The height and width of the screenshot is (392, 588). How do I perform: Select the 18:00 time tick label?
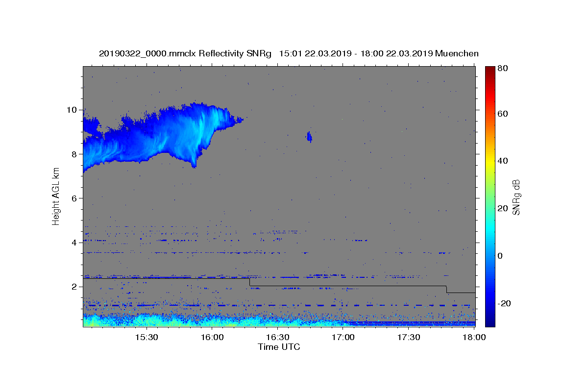474,337
